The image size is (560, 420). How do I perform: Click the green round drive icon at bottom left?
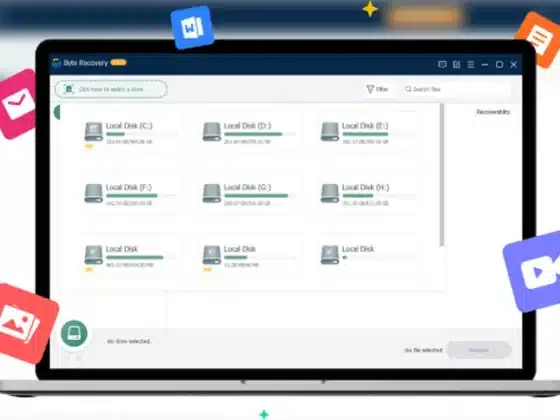[x=74, y=333]
